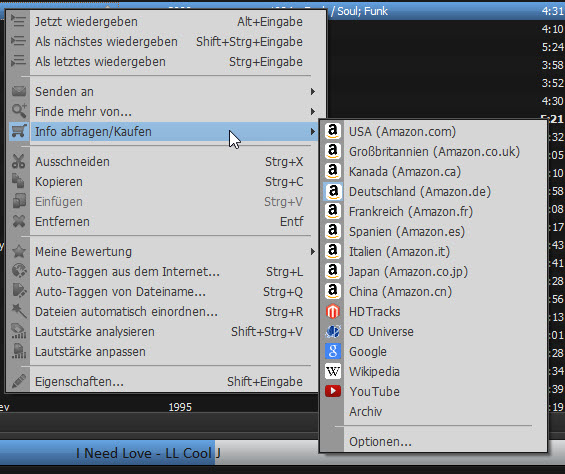Click the globe icon for Auto-Taggen aus dem Internet
The image size is (565, 474).
[19, 271]
